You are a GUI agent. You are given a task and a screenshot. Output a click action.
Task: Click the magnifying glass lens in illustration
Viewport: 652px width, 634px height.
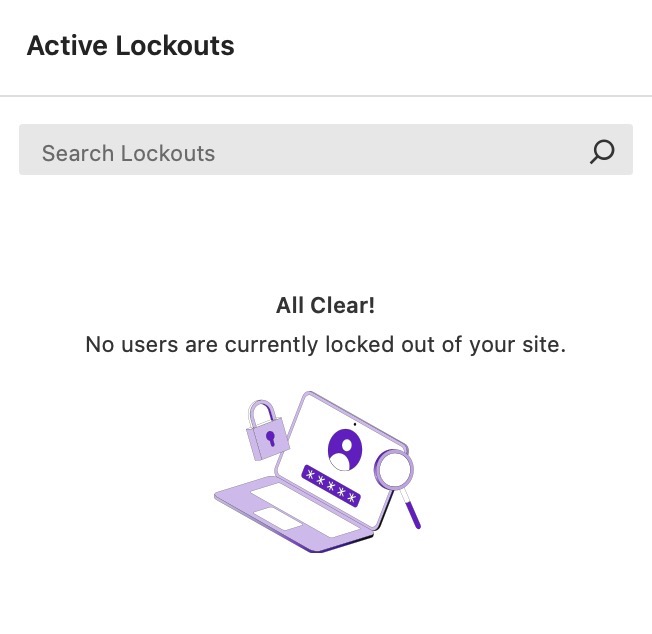point(394,468)
